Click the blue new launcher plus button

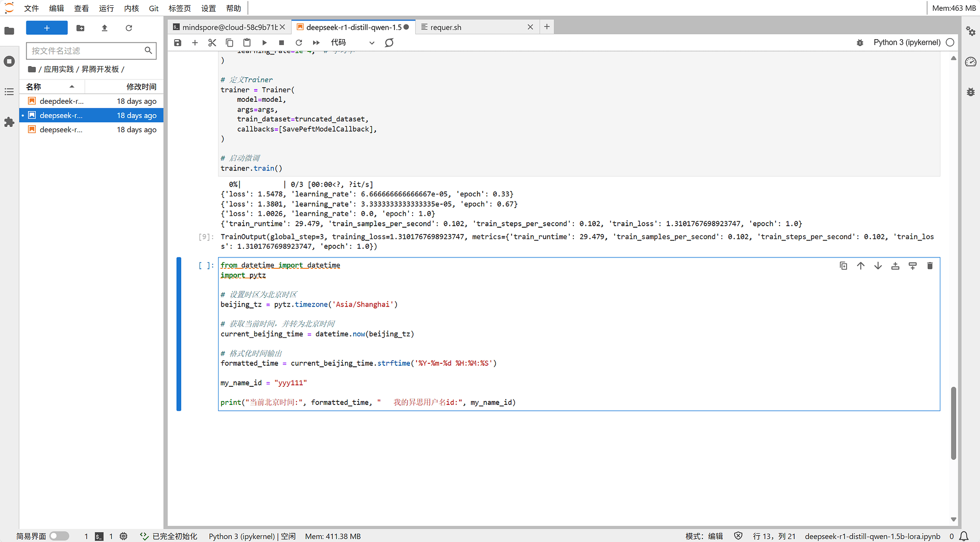(x=47, y=28)
